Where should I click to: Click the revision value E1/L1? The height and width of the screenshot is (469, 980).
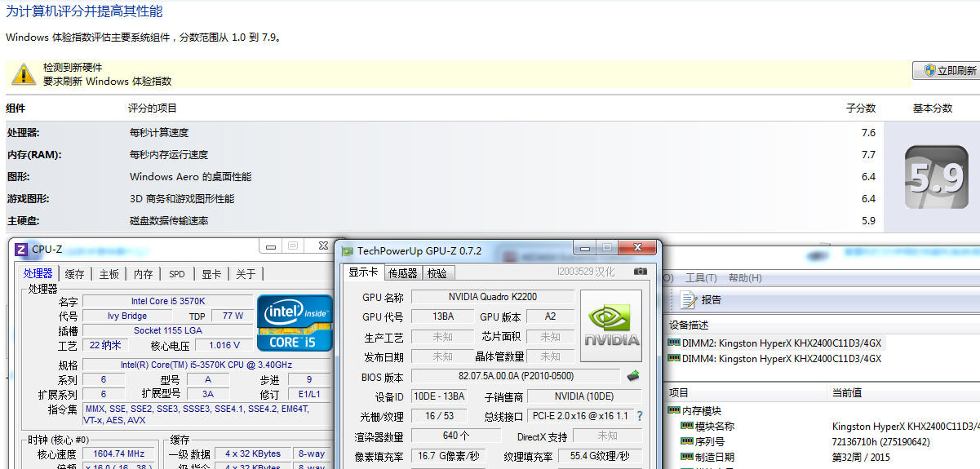tap(309, 394)
